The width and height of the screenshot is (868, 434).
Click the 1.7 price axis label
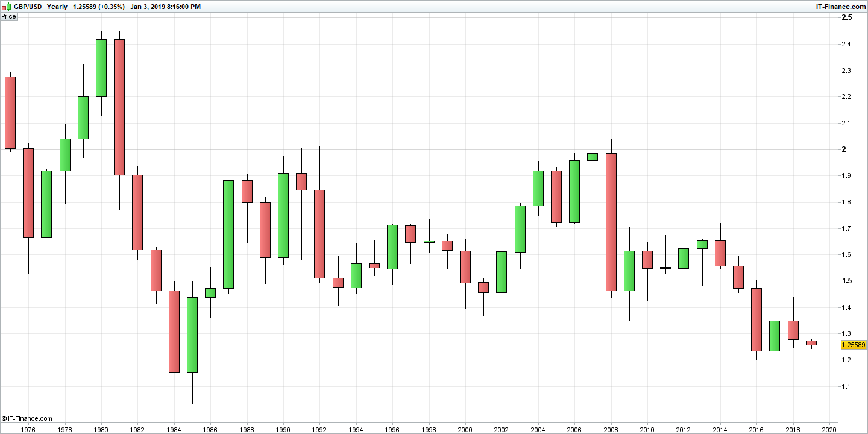click(846, 228)
